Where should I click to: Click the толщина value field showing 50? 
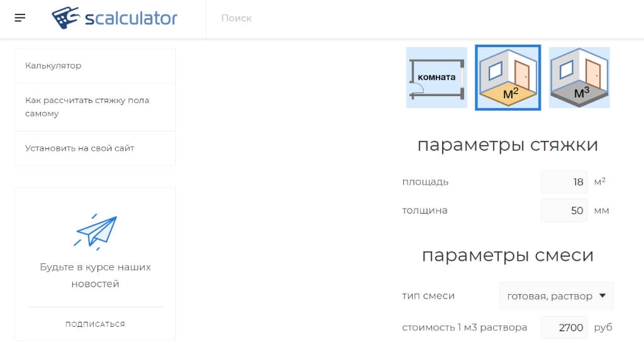pyautogui.click(x=564, y=211)
